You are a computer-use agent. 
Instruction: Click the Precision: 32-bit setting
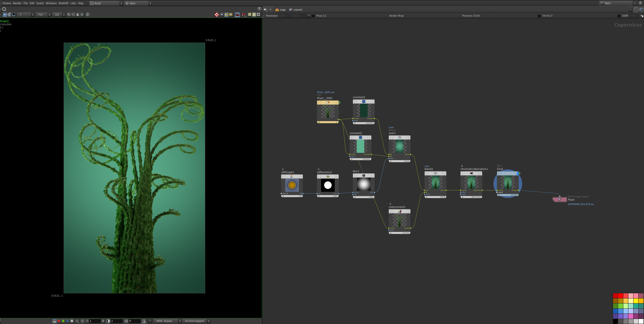471,16
